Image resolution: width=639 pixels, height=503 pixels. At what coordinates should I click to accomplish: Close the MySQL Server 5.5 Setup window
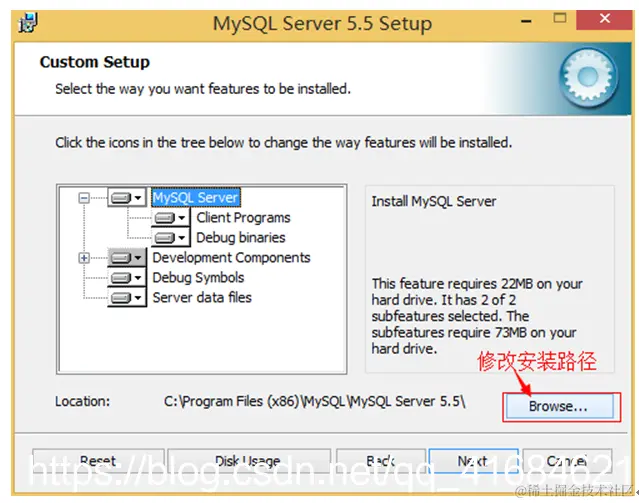tap(604, 19)
